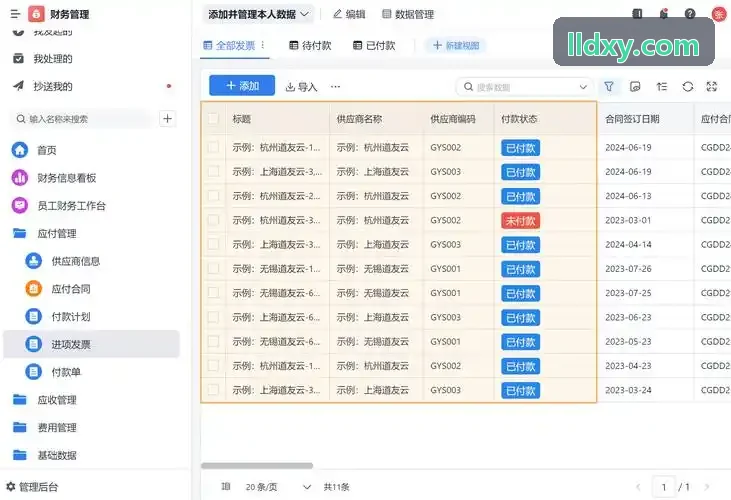Open 财务信息看板 dashboard icon
Image resolution: width=731 pixels, height=500 pixels.
[x=20, y=178]
